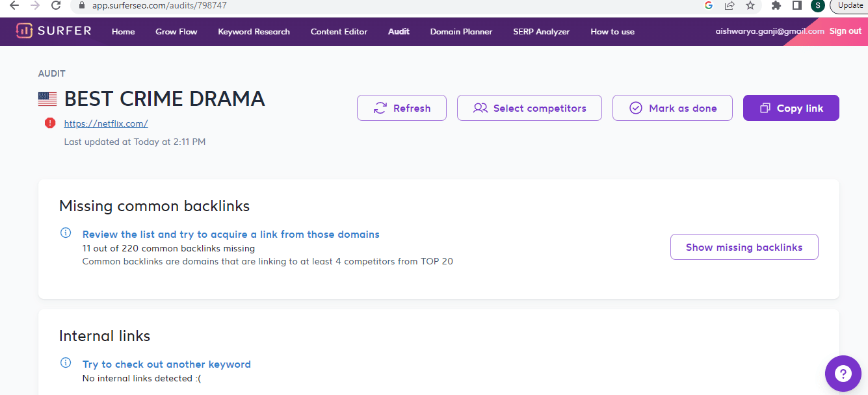Click the BEST CRIME DRAMA title
The height and width of the screenshot is (395, 868).
164,99
